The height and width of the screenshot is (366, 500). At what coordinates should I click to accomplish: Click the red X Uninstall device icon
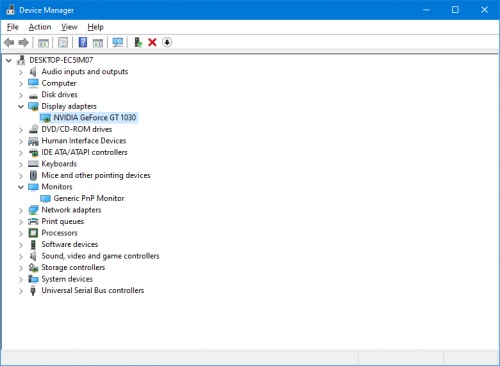152,42
